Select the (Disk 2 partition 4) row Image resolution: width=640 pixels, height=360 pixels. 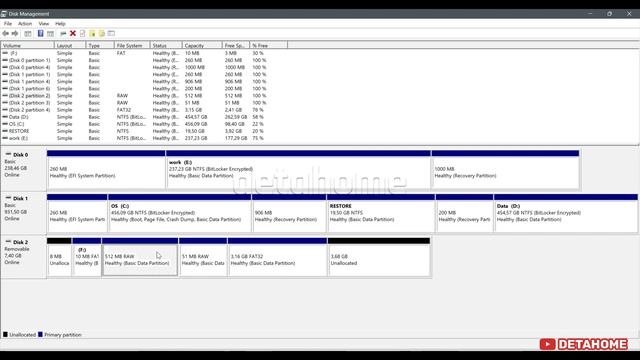tap(135, 110)
